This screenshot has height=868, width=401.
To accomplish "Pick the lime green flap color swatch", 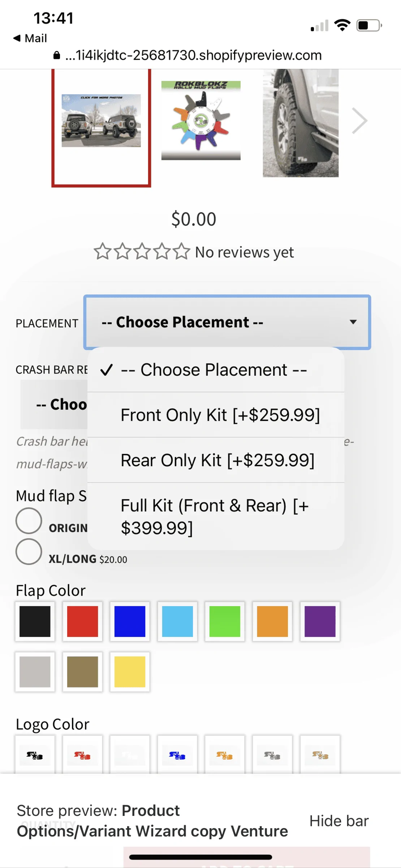I will pyautogui.click(x=225, y=621).
